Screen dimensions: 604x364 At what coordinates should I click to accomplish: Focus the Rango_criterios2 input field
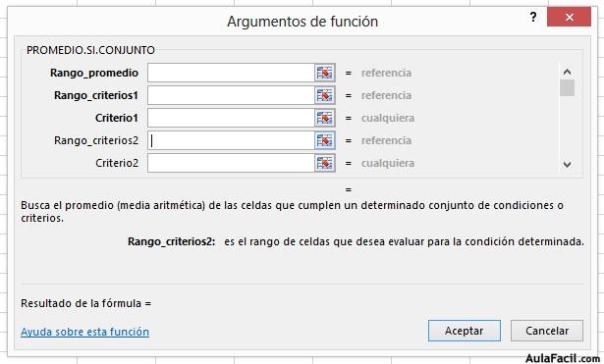coord(231,140)
